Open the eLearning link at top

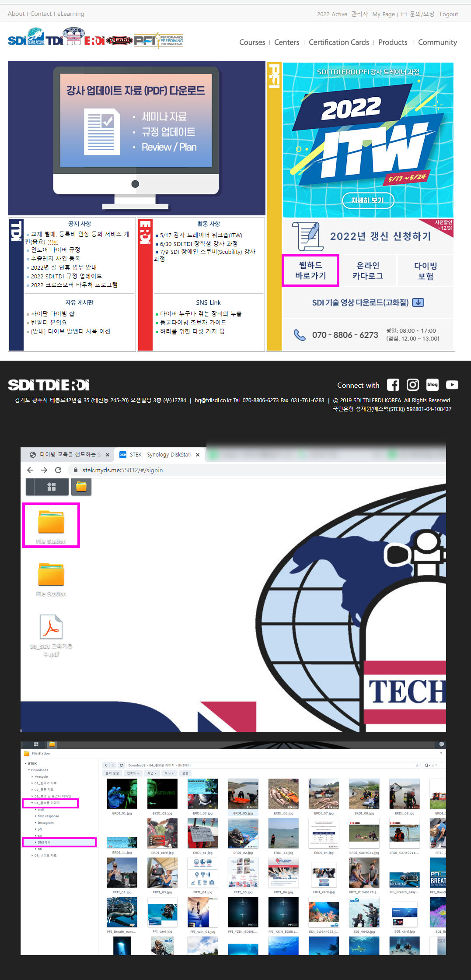(x=71, y=14)
